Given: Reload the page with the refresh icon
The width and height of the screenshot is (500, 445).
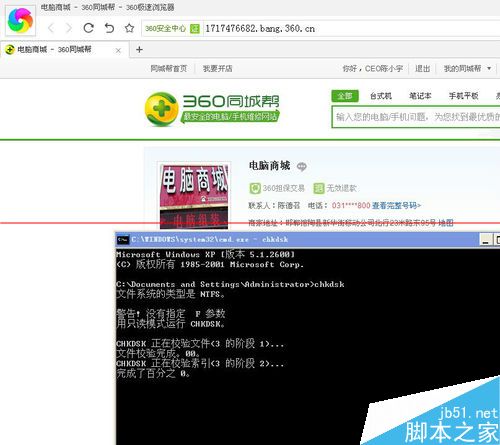Looking at the screenshot, I should click(89, 28).
